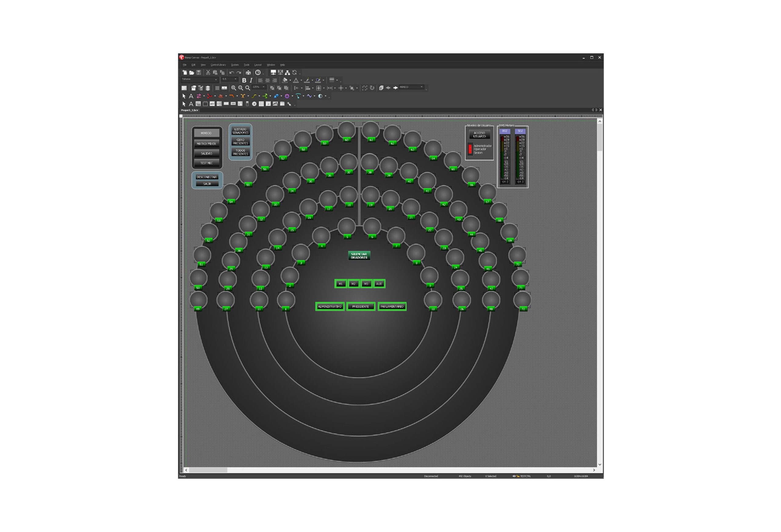This screenshot has width=781, height=532.
Task: Click the fill color paint bucket swatch
Action: (x=285, y=80)
